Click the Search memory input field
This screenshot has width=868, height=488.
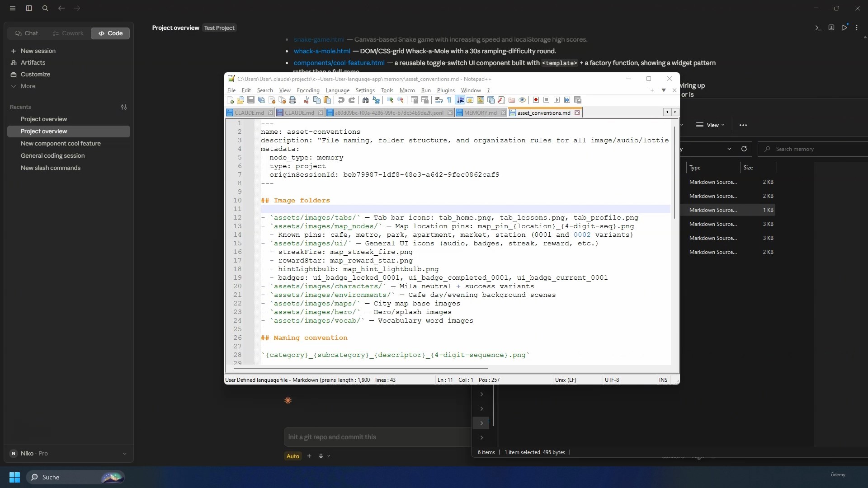814,149
